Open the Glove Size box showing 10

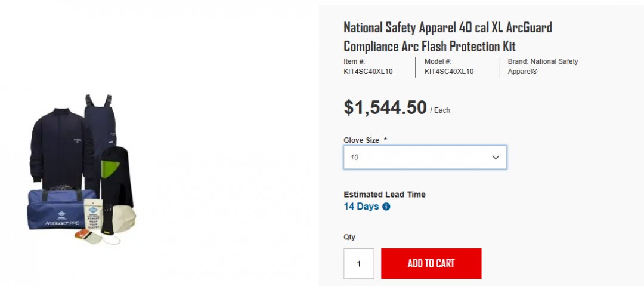(417, 158)
